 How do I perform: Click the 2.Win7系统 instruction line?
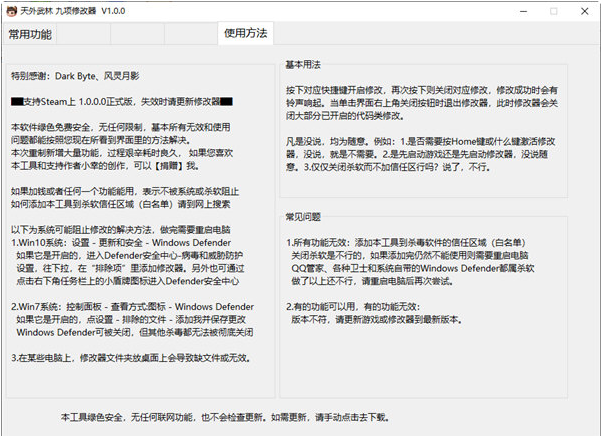coord(132,307)
